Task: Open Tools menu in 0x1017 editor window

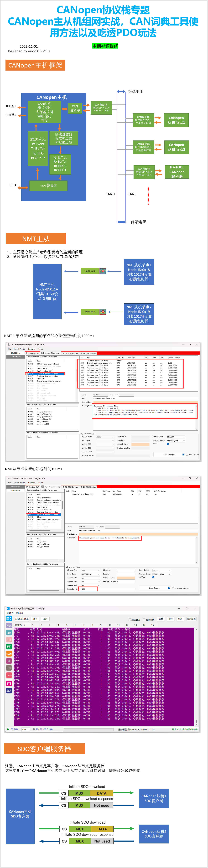Action: pos(41,483)
